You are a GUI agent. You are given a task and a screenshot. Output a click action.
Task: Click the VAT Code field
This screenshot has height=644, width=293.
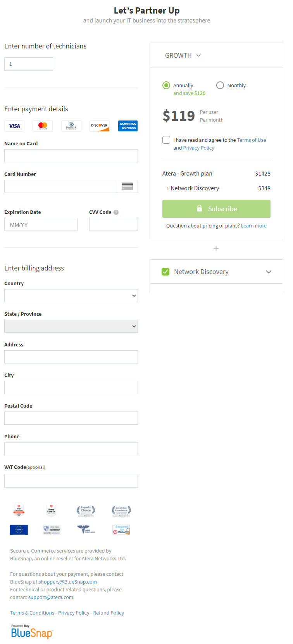coord(71,481)
